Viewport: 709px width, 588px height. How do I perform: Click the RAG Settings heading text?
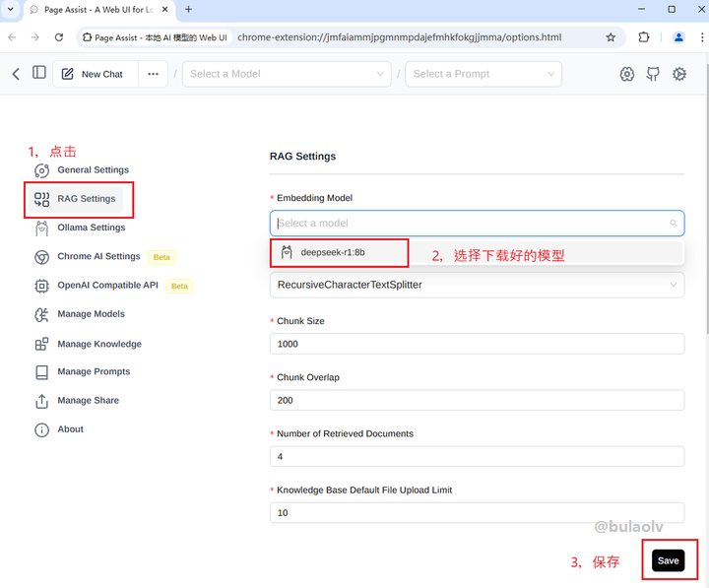302,157
